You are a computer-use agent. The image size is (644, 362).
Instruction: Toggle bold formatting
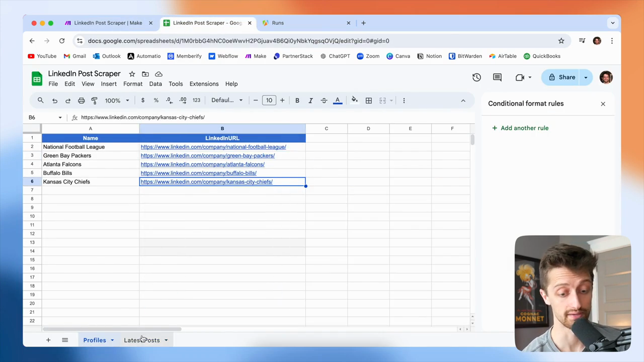coord(297,101)
